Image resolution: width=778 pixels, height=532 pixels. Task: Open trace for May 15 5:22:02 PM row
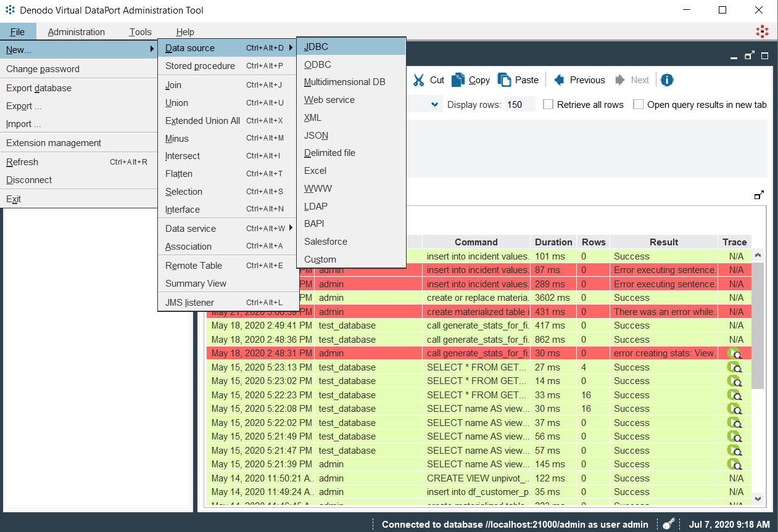pyautogui.click(x=734, y=423)
